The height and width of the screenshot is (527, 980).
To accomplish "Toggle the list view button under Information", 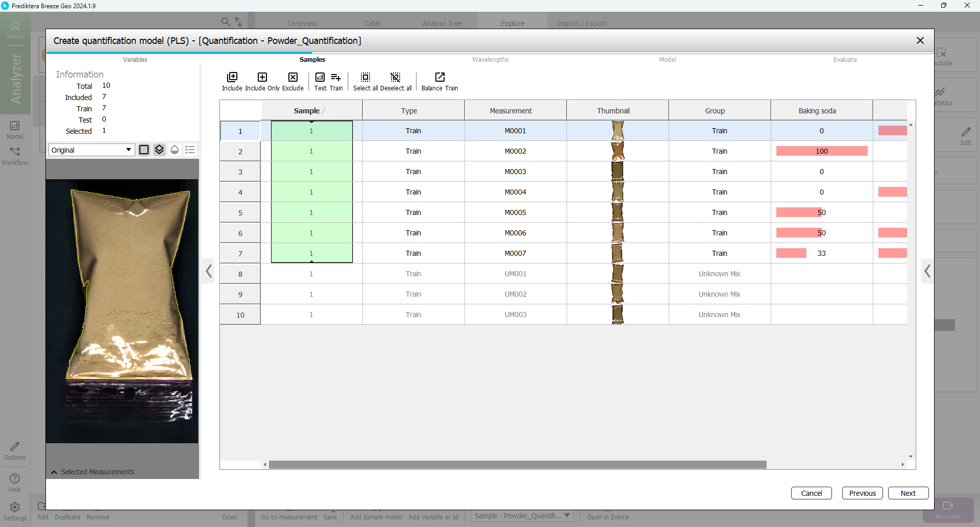I will [x=190, y=150].
